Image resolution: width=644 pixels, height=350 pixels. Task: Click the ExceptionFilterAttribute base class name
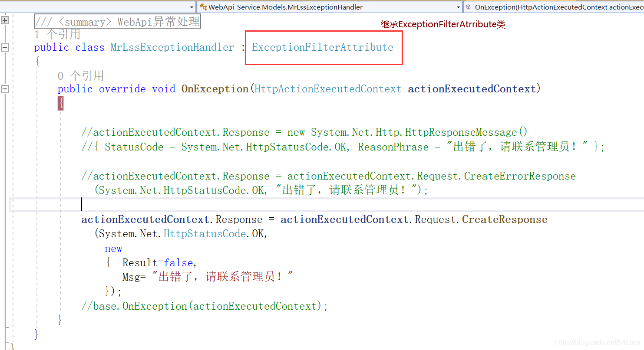[323, 47]
